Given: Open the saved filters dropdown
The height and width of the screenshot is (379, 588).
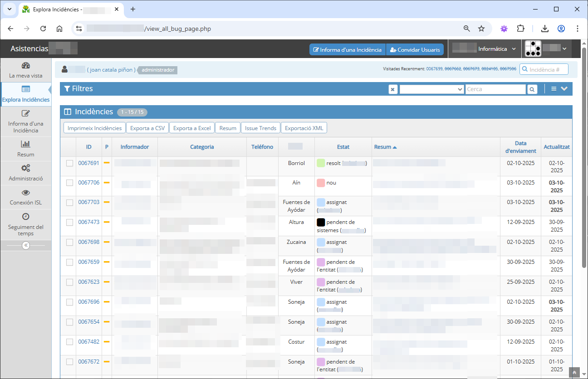Looking at the screenshot, I should tap(431, 89).
